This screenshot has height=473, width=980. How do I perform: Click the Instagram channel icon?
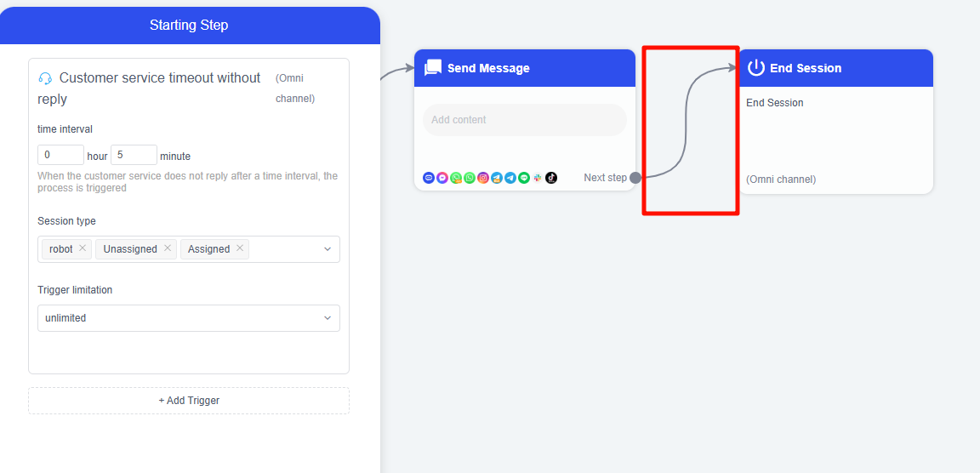coord(483,178)
